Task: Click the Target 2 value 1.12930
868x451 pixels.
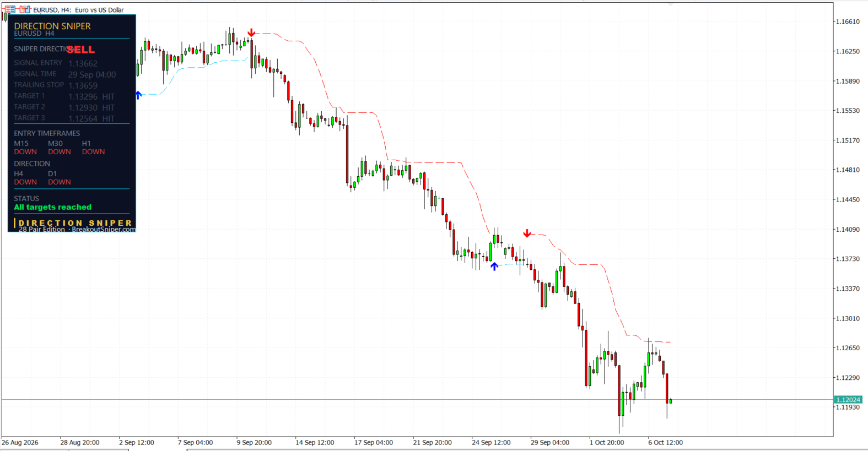Action: click(83, 108)
